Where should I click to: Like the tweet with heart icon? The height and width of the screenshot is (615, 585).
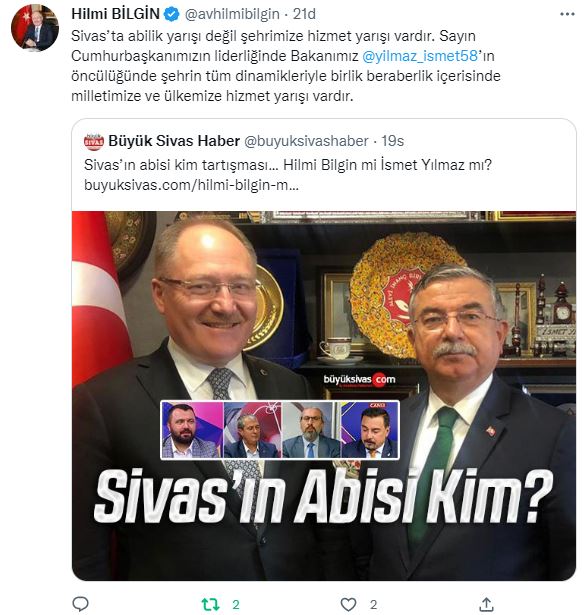348,604
